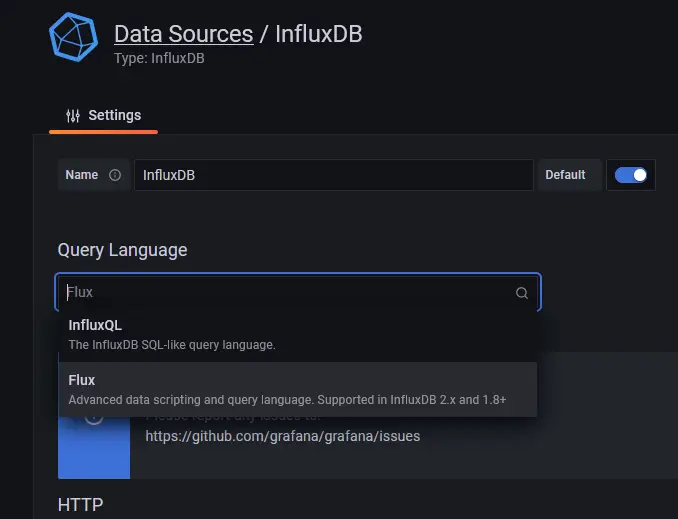Click the 'Type: InfluxDB' subtitle text
Viewport: 678px width, 519px height.
(x=159, y=58)
